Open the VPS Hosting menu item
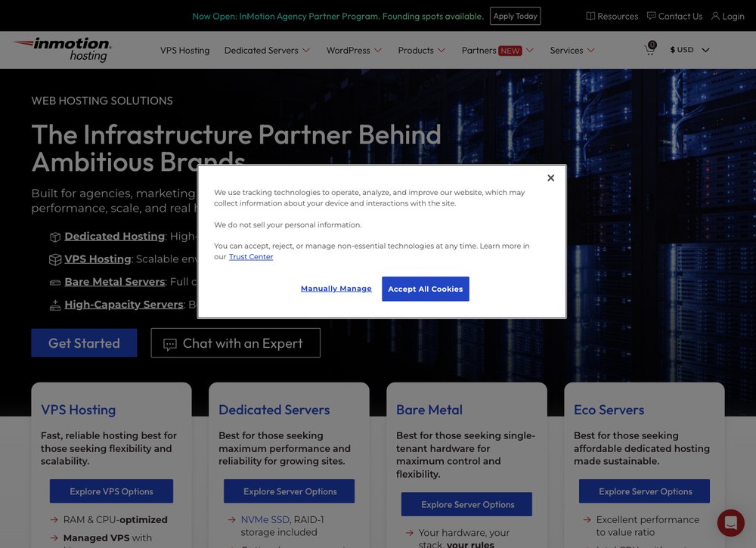 click(184, 50)
